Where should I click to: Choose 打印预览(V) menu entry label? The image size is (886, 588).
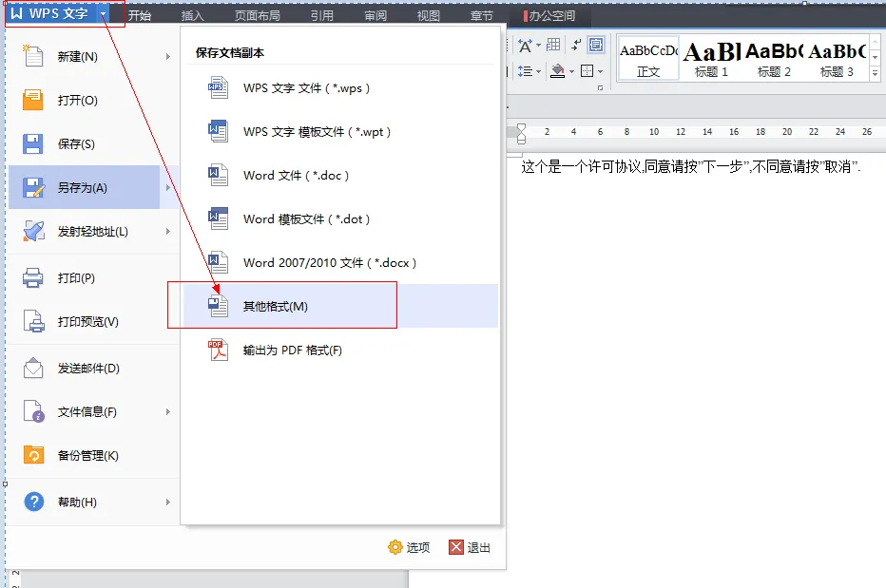[x=88, y=321]
